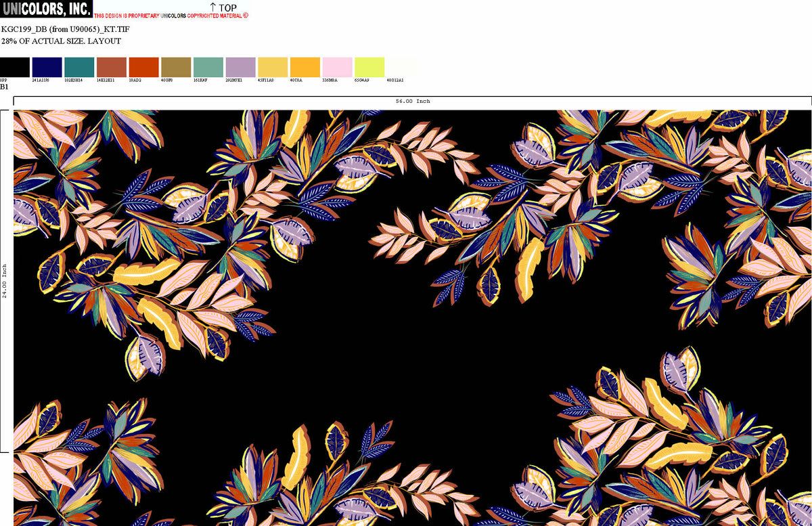The width and height of the screenshot is (812, 526).
Task: Click the olive gold color swatch
Action: click(176, 67)
